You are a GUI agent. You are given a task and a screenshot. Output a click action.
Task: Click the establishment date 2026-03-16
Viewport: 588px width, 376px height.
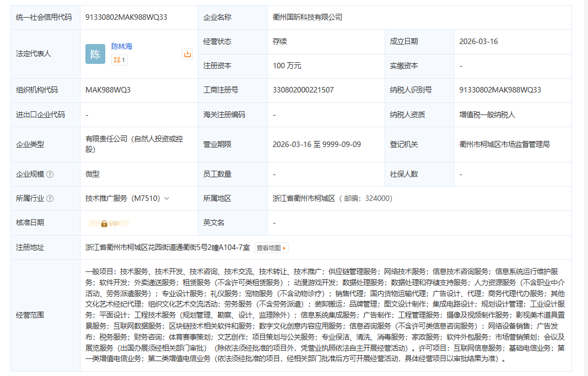tap(478, 42)
